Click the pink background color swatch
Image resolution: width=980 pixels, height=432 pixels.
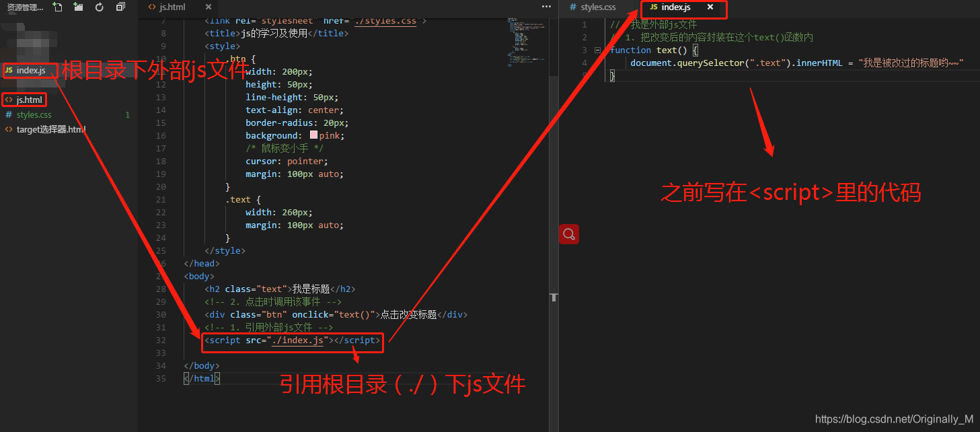click(x=313, y=135)
